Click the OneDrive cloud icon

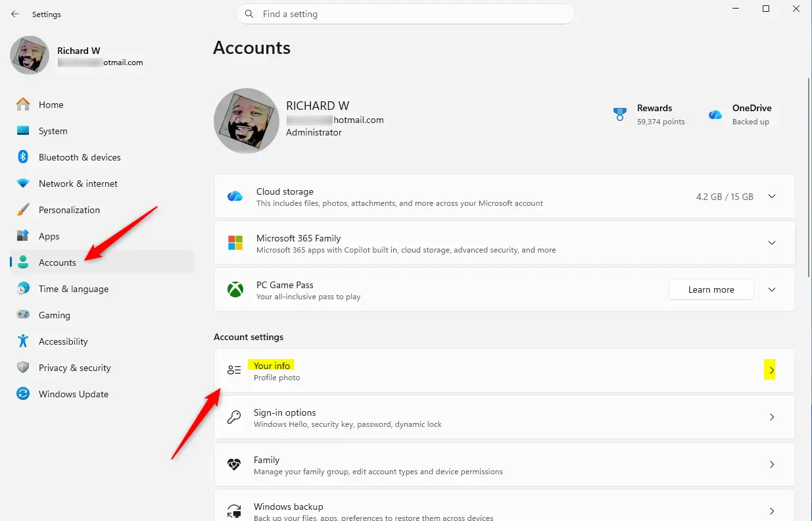point(715,114)
